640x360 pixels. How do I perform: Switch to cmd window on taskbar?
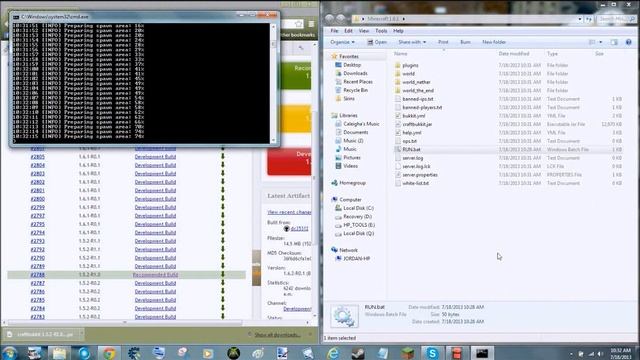coord(482,353)
